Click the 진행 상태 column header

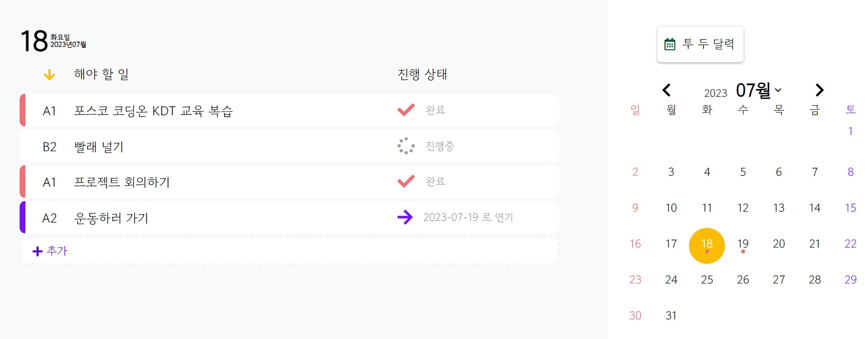422,74
